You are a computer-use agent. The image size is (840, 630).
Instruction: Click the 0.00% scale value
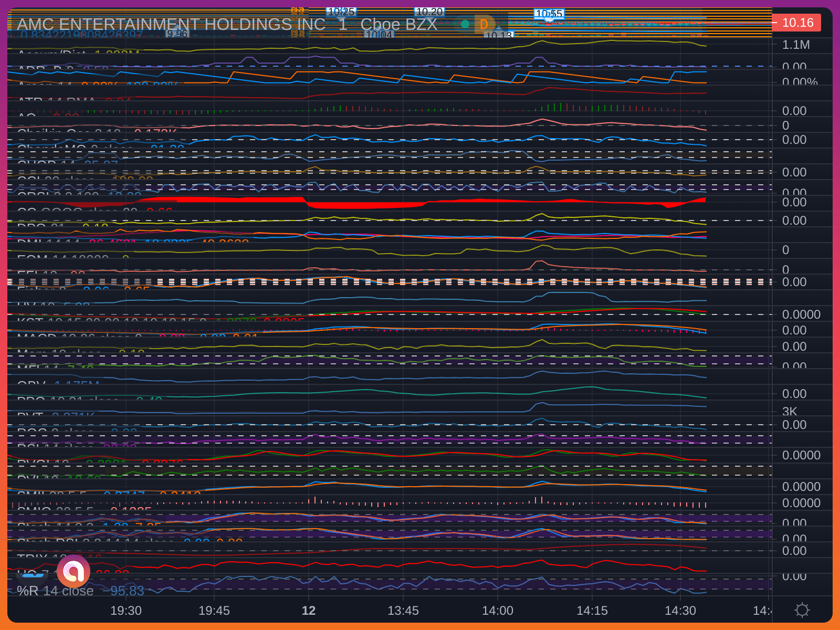[800, 81]
